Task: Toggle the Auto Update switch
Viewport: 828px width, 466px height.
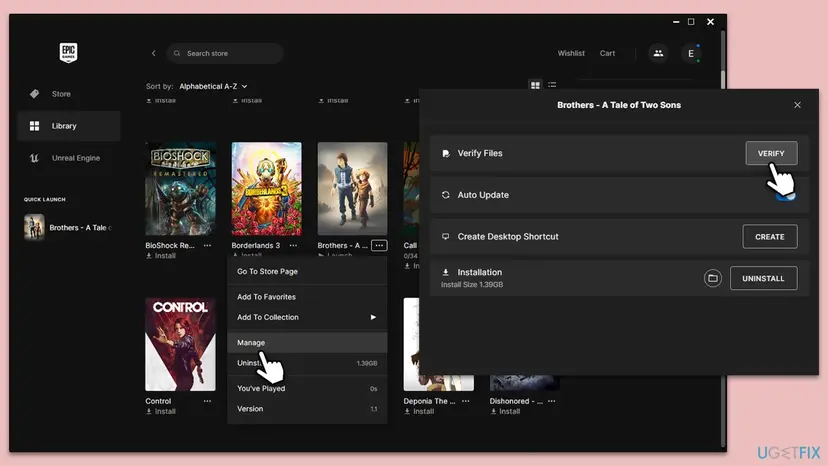Action: click(786, 195)
